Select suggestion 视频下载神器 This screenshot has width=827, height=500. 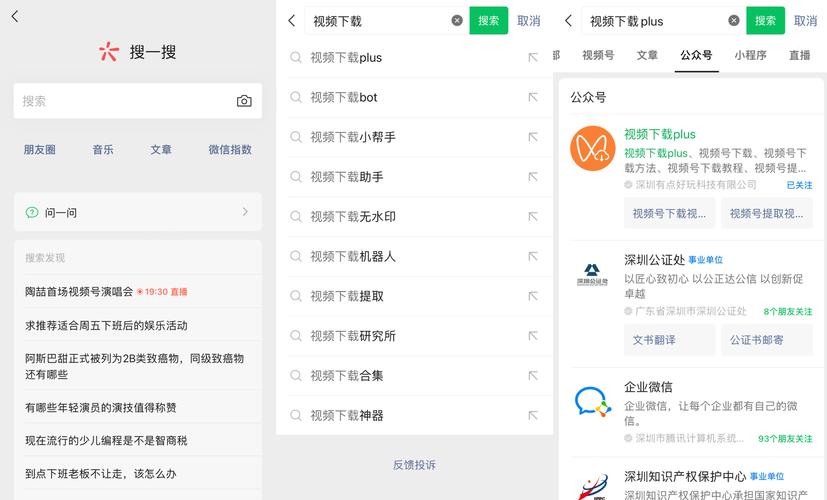pos(347,416)
